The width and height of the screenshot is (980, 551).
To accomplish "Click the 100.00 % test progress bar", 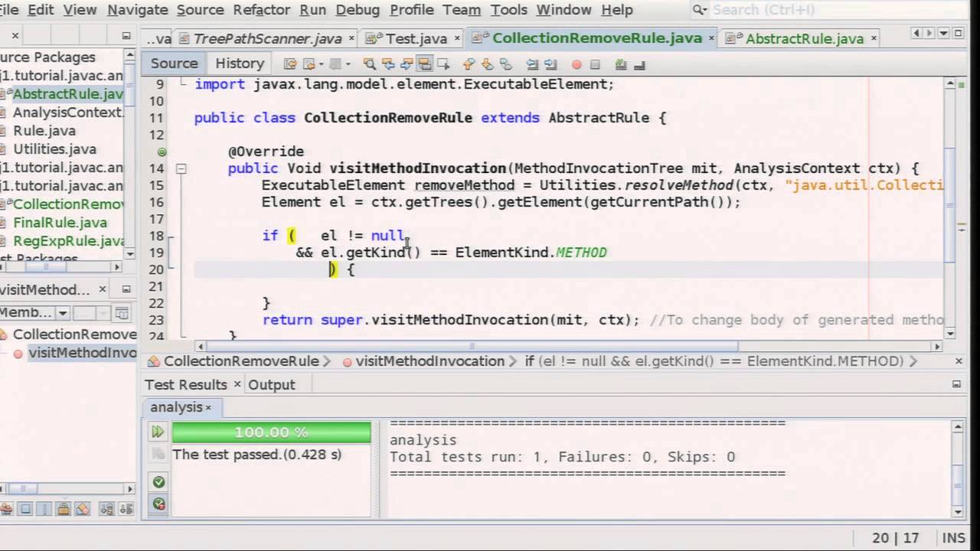I will 271,432.
